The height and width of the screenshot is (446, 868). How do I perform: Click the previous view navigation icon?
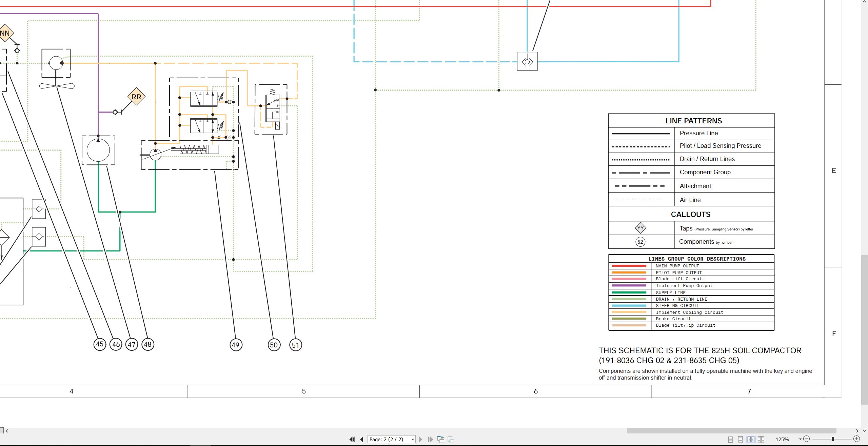(441, 439)
